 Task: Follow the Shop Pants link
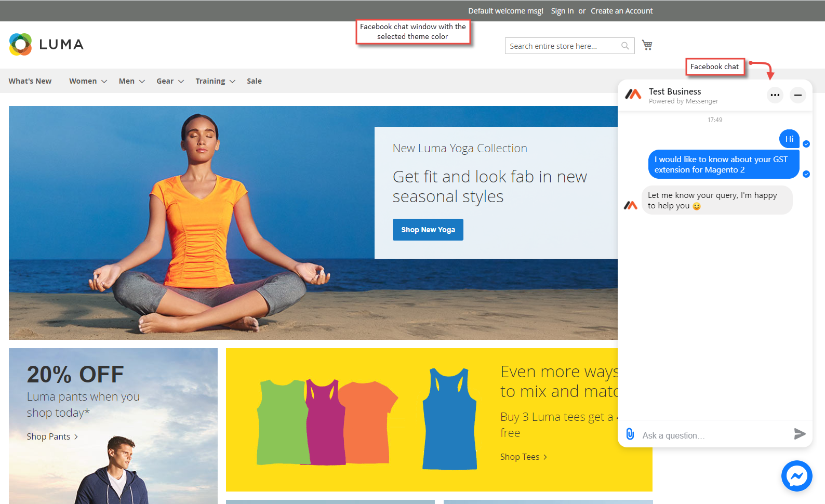(52, 436)
